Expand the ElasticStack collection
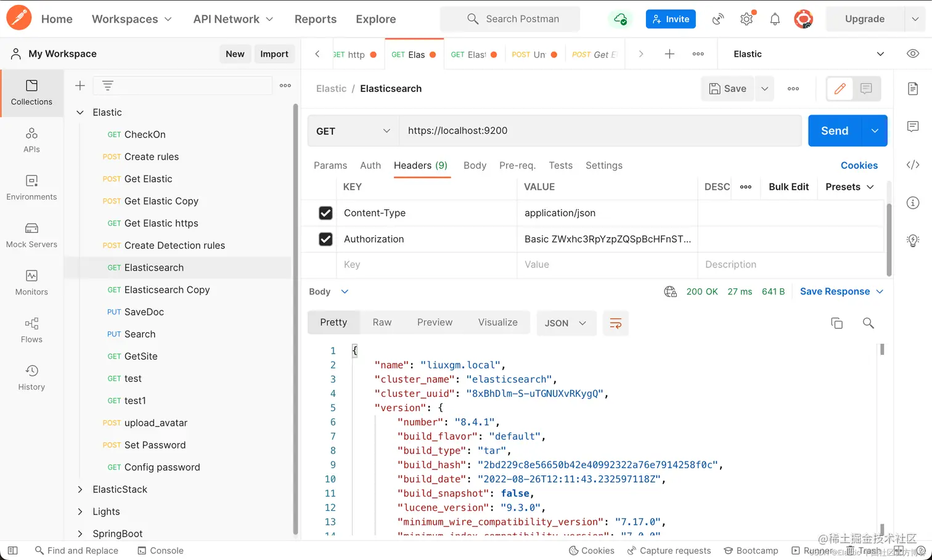Screen dimensions: 932x560 80,489
